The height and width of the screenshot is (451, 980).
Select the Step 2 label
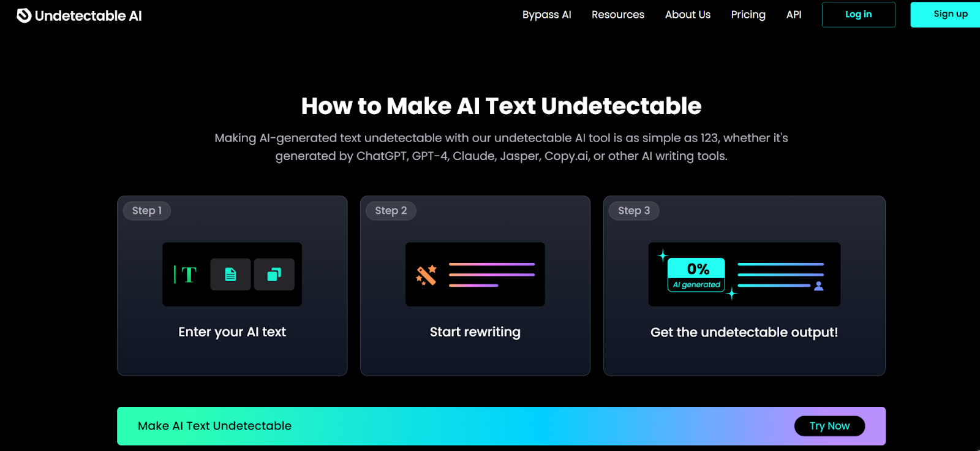tap(391, 211)
